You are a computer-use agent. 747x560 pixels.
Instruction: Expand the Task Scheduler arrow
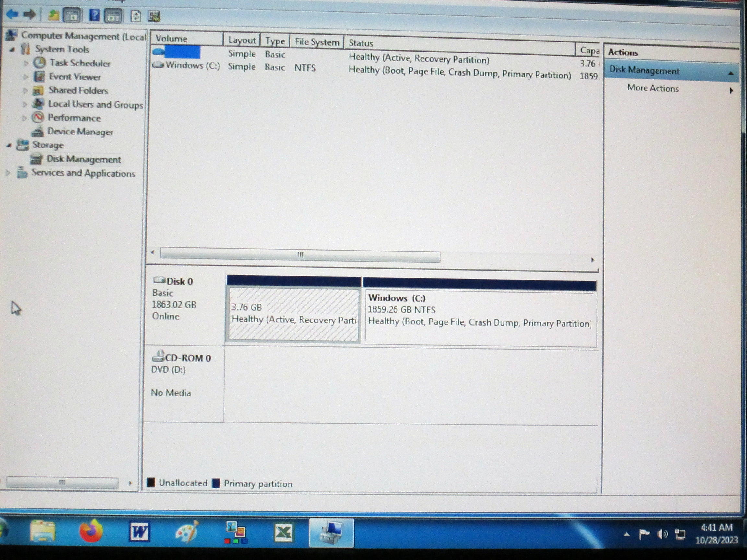pos(25,63)
